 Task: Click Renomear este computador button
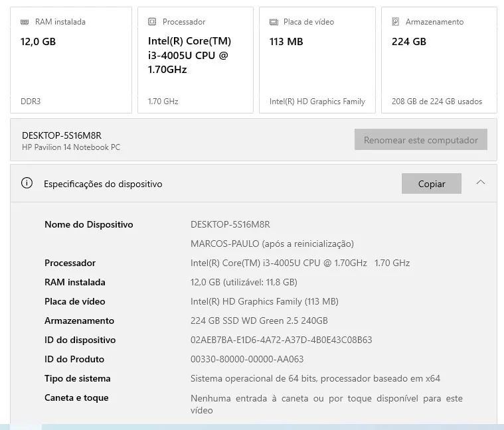(x=421, y=140)
